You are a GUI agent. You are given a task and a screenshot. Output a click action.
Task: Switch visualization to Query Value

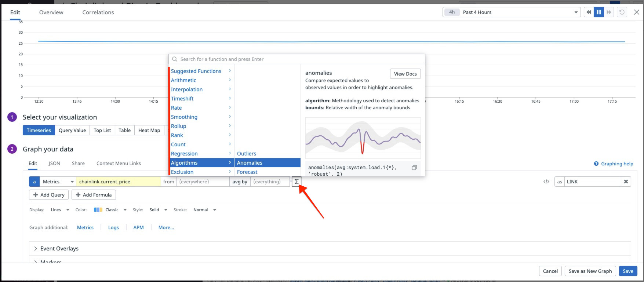[72, 130]
